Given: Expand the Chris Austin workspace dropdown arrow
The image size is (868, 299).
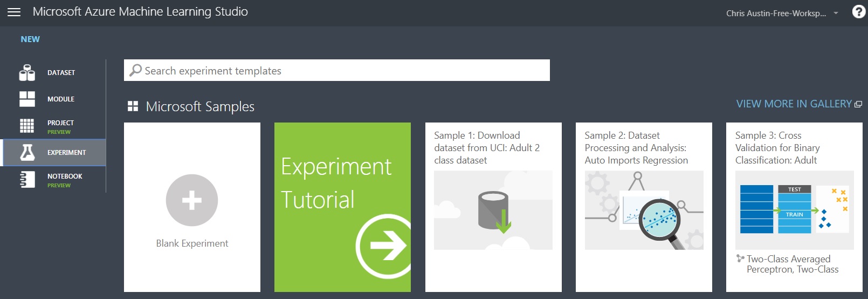Looking at the screenshot, I should tap(836, 13).
